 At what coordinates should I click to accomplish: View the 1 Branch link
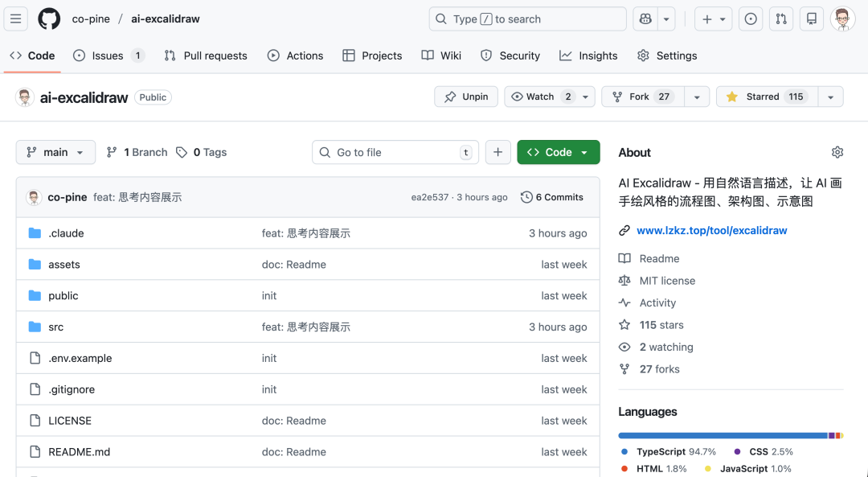click(137, 152)
